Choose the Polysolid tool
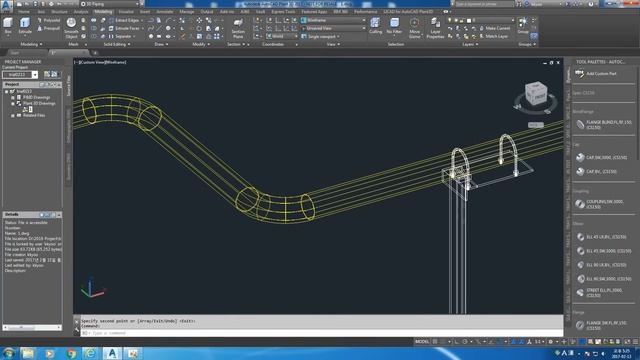 (x=48, y=20)
